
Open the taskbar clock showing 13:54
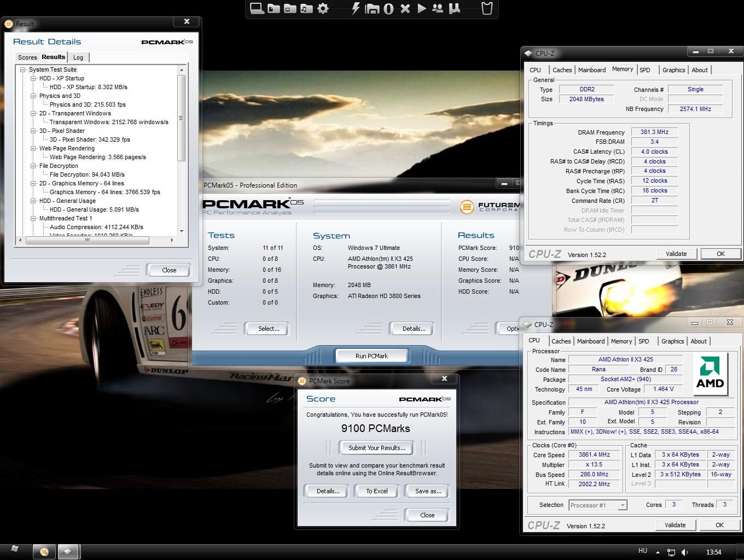[x=713, y=552]
